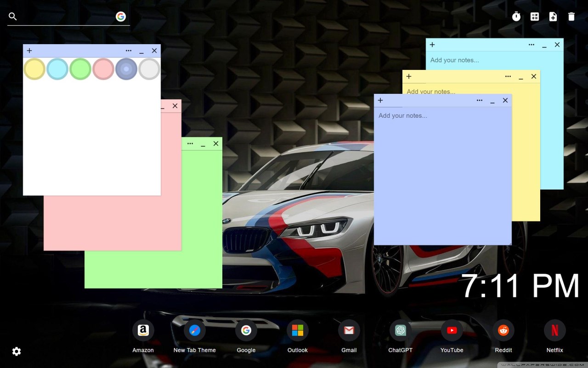Open the Amazon shortcut
This screenshot has height=368, width=588.
[143, 330]
